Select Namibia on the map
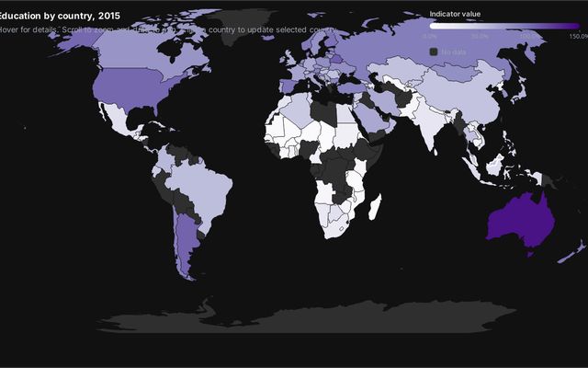 coord(322,214)
